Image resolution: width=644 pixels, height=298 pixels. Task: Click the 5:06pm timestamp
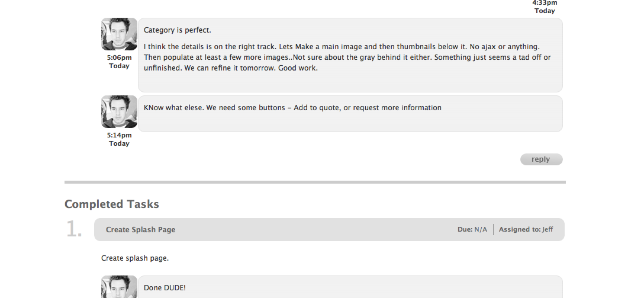[x=119, y=57]
